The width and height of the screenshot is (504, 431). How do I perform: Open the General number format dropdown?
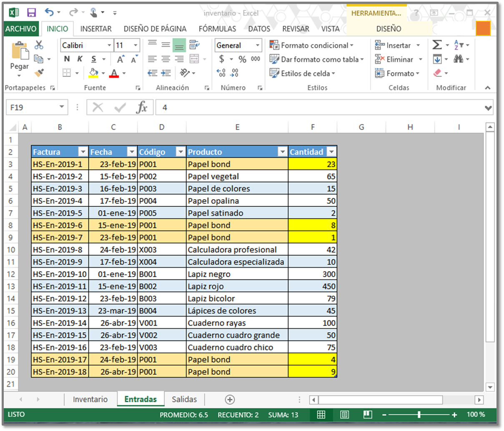[x=258, y=45]
